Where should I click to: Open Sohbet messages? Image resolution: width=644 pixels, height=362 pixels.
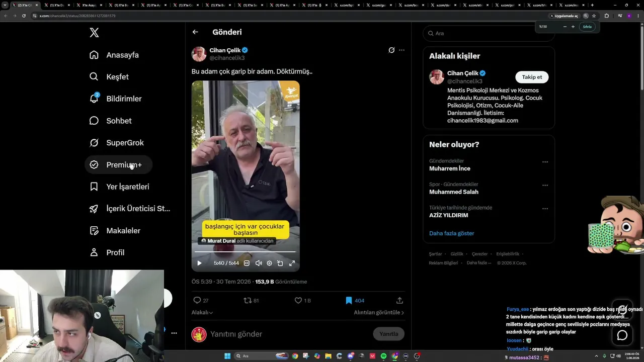pyautogui.click(x=110, y=121)
